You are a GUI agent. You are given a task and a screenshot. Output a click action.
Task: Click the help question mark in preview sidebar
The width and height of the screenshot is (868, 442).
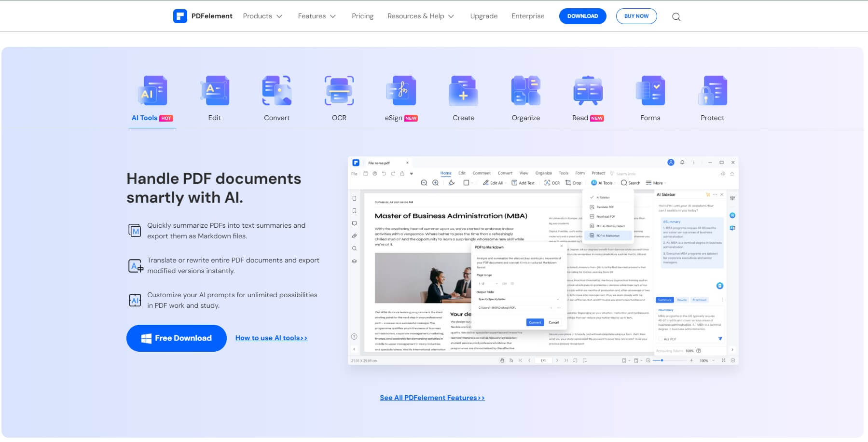point(354,337)
